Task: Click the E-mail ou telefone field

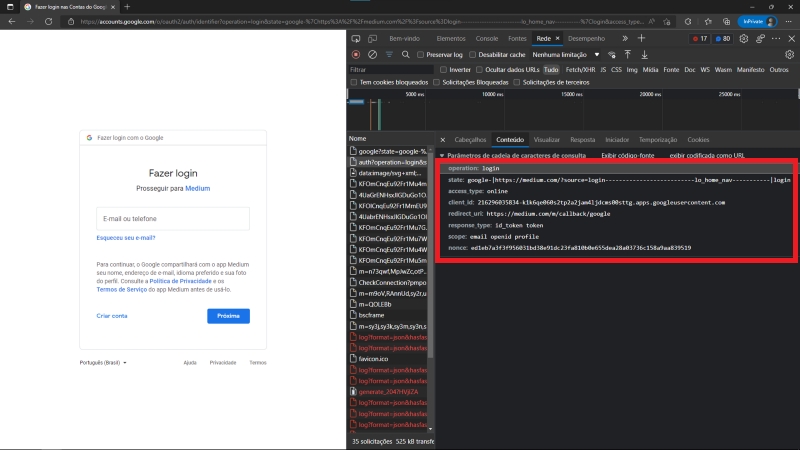Action: [x=173, y=218]
